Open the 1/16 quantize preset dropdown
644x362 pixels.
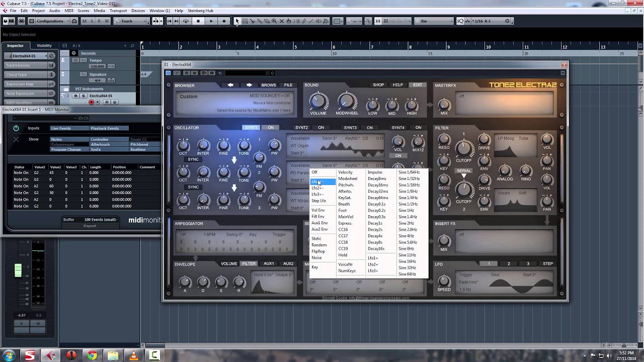pos(491,21)
